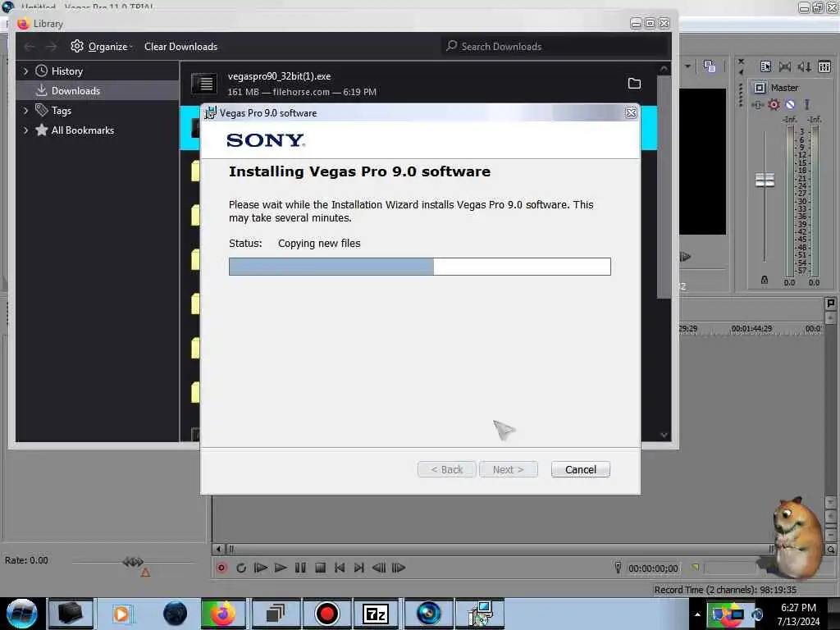Select All Bookmarks in Library sidebar

pos(83,130)
